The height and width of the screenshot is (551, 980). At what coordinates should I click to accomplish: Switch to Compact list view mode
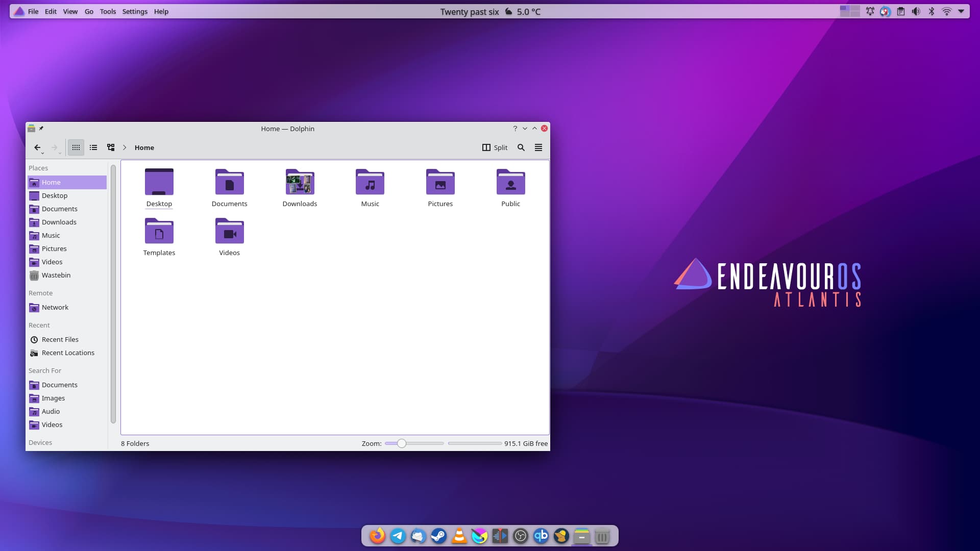coord(93,147)
